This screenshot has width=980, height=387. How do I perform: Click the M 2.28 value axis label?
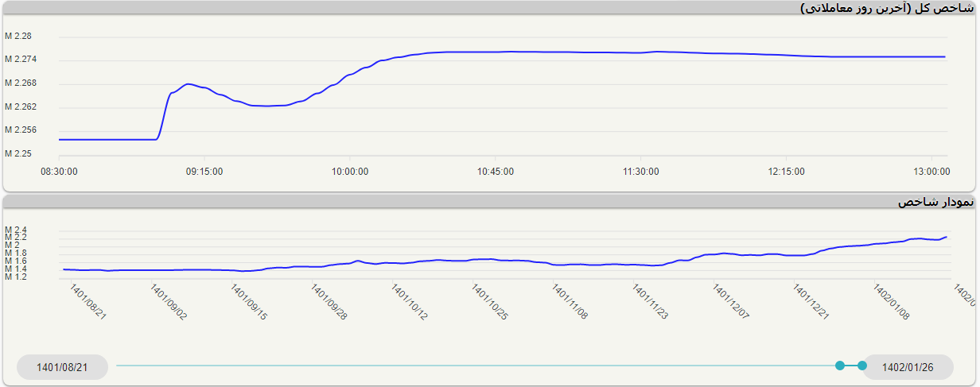(18, 37)
